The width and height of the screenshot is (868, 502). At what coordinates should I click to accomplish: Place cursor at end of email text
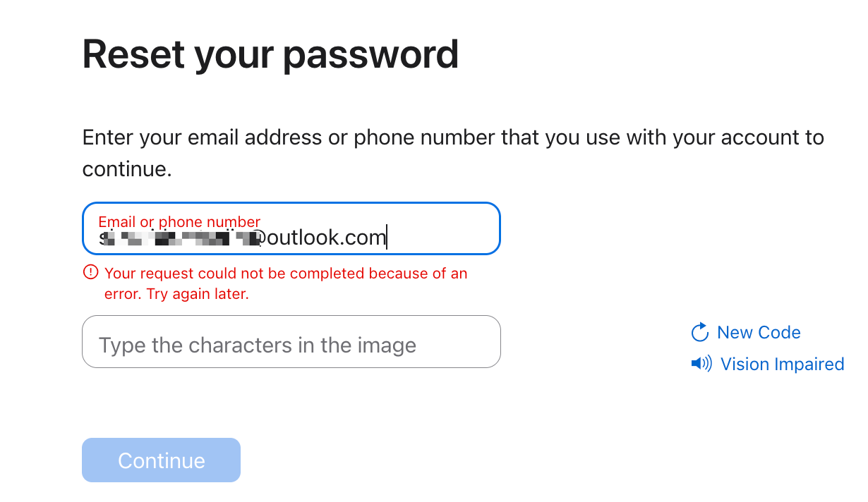pyautogui.click(x=387, y=238)
